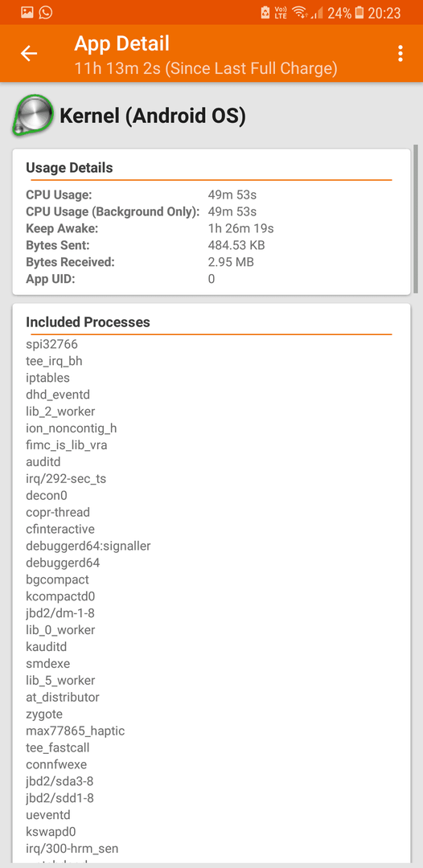423x868 pixels.
Task: Tap the battery icon in status bar
Action: click(359, 12)
